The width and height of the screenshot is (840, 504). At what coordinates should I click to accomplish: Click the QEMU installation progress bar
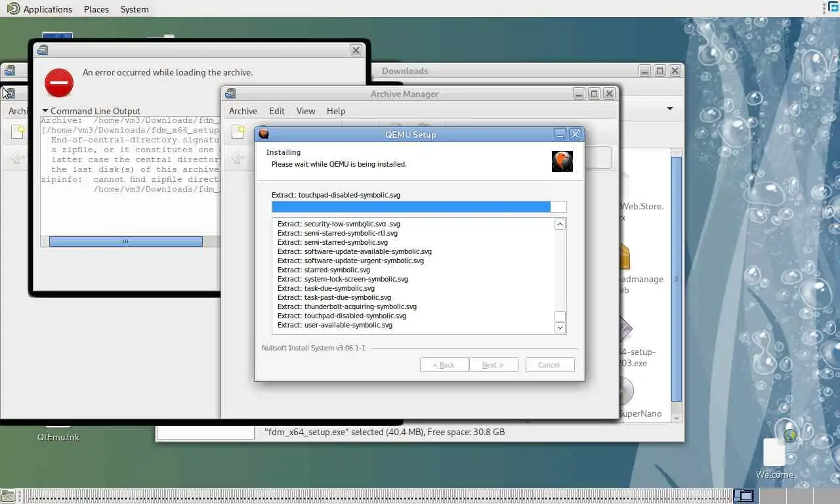click(419, 207)
